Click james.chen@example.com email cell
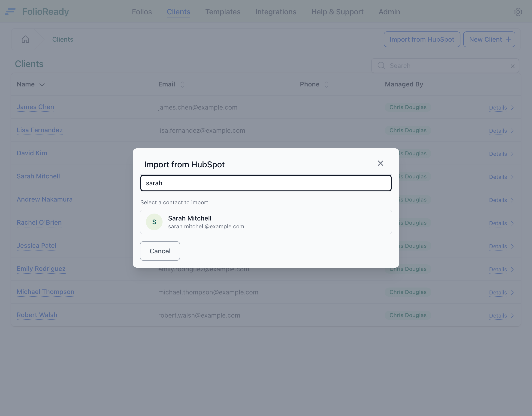 (198, 107)
